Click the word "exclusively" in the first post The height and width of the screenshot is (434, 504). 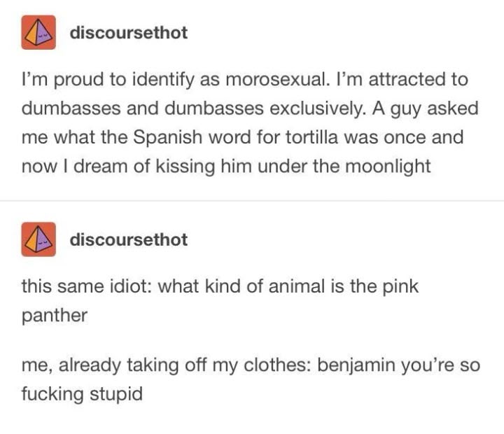(x=318, y=108)
